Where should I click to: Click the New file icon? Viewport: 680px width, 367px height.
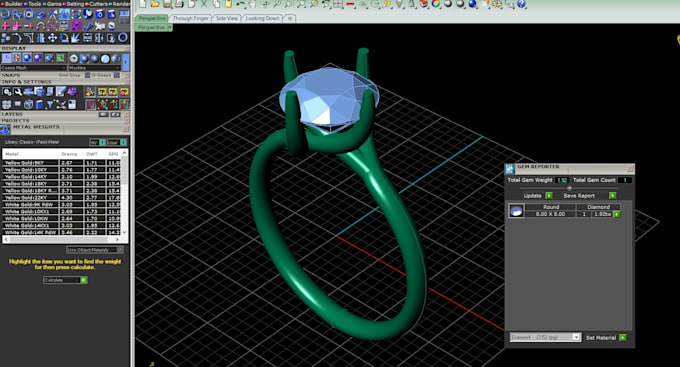[x=142, y=4]
